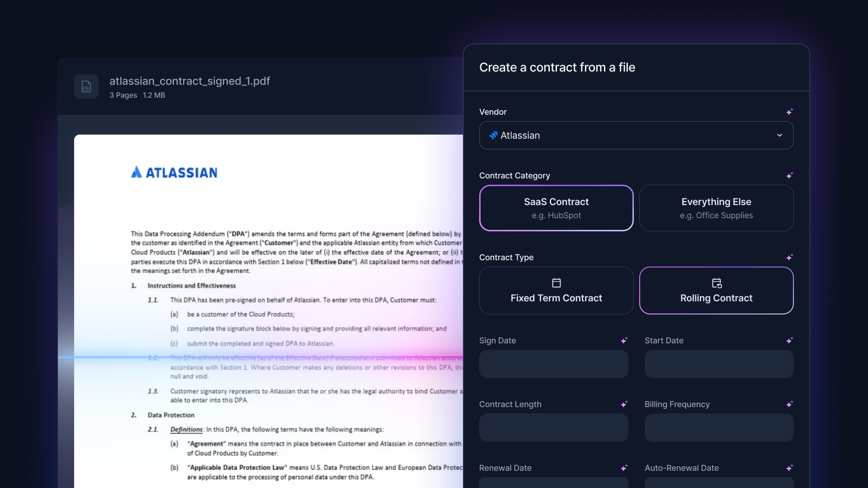Click the atlassian_contract_signed_1.pdf filename
Screen dimensions: 868x488
coord(189,81)
